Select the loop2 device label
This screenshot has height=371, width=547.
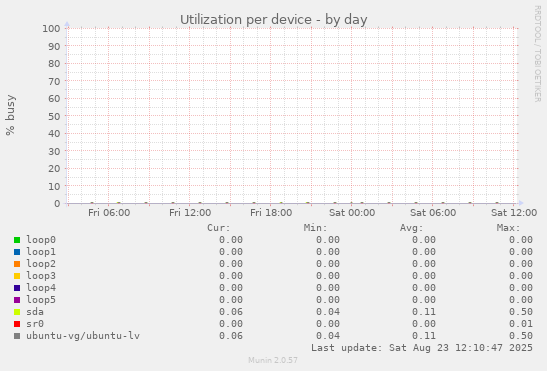click(41, 264)
